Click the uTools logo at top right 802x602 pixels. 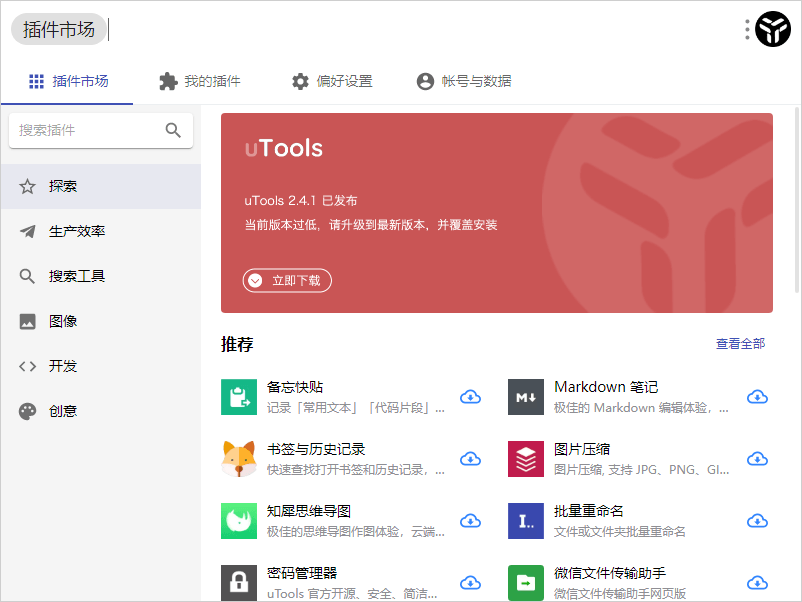click(x=772, y=29)
